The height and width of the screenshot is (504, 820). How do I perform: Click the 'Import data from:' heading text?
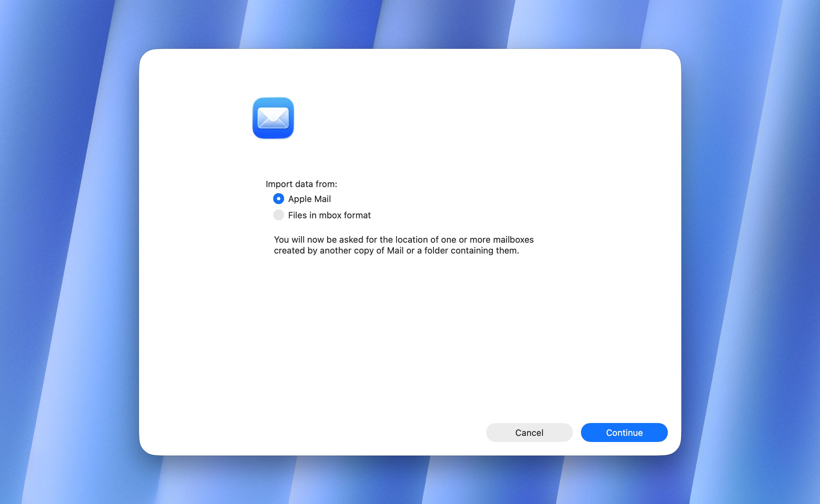coord(301,184)
